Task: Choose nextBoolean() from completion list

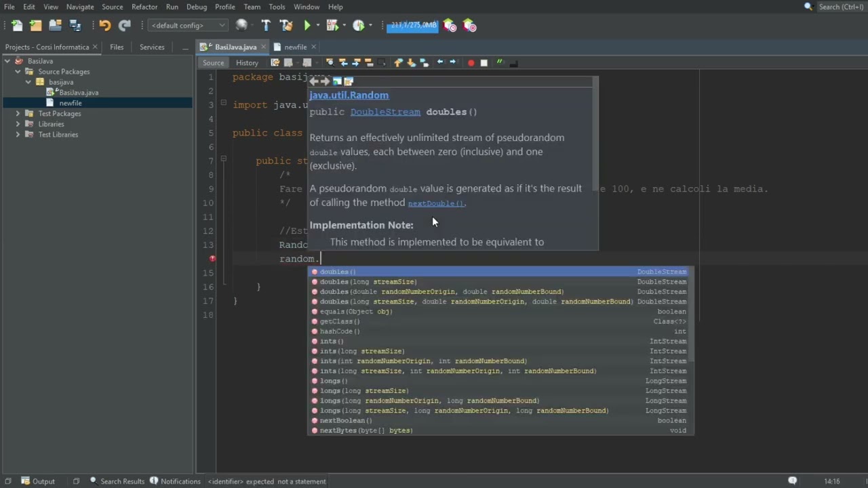Action: tap(500, 421)
